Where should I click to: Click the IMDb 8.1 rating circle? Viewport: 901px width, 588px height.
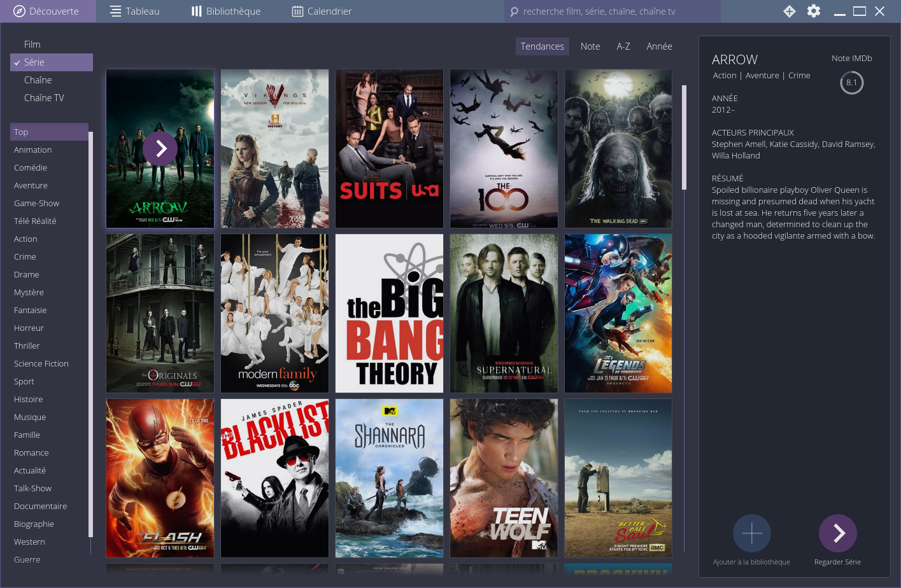pyautogui.click(x=851, y=83)
